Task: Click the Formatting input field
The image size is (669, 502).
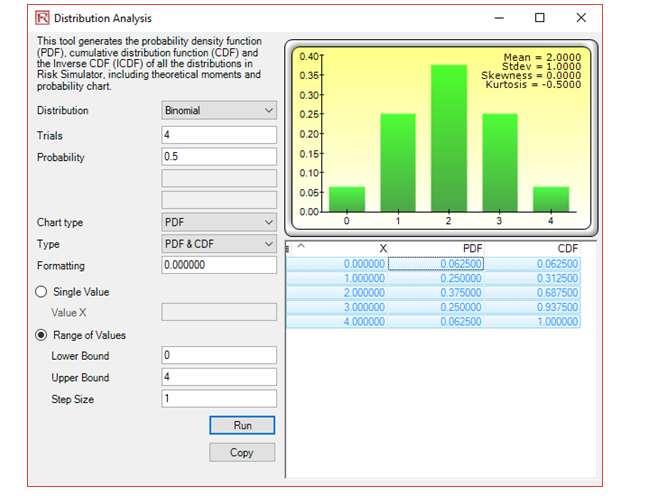Action: (219, 265)
